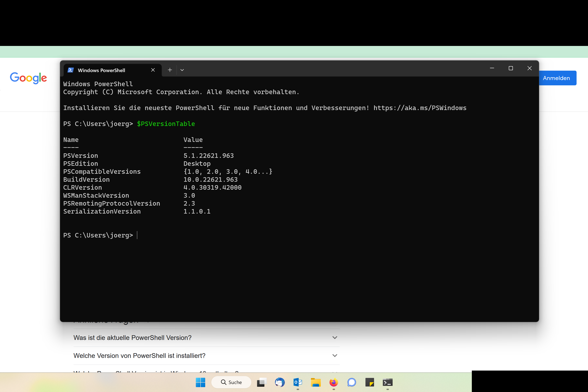Click the Suche taskbar search box
Screen dimensions: 588x392
[x=231, y=382]
